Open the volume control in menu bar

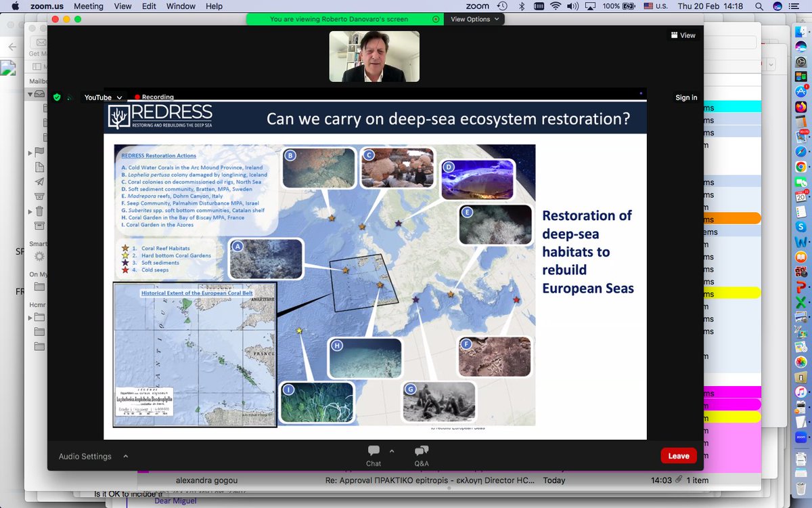tap(574, 6)
